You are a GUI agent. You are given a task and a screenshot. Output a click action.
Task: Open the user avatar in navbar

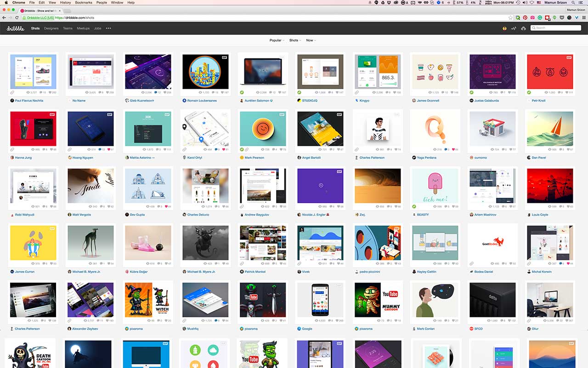[x=504, y=29]
